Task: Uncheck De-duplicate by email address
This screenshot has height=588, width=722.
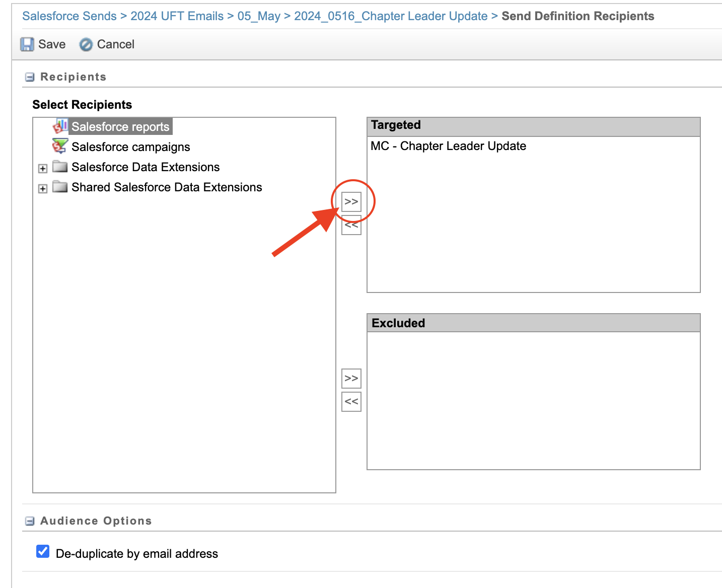Action: (x=43, y=551)
